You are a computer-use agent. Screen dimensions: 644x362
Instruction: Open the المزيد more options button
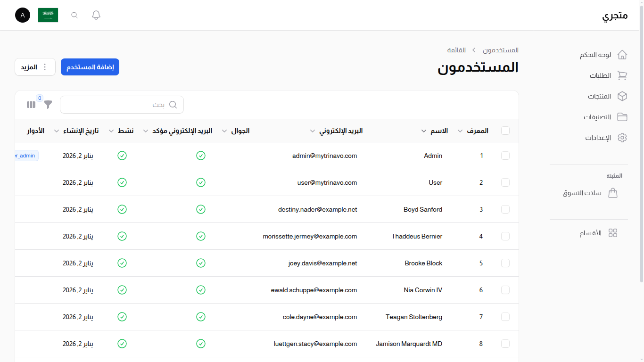coord(35,67)
